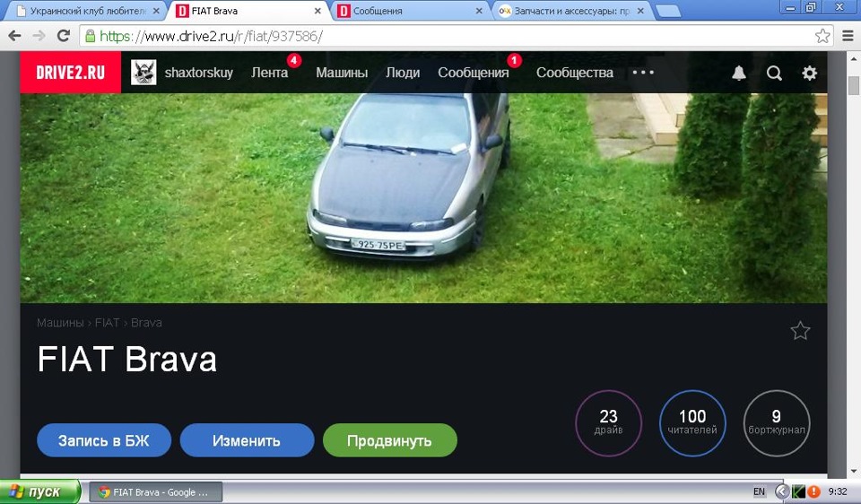Viewport: 861px width, 504px height.
Task: Click the FIAT Brava cover photo
Action: click(423, 197)
